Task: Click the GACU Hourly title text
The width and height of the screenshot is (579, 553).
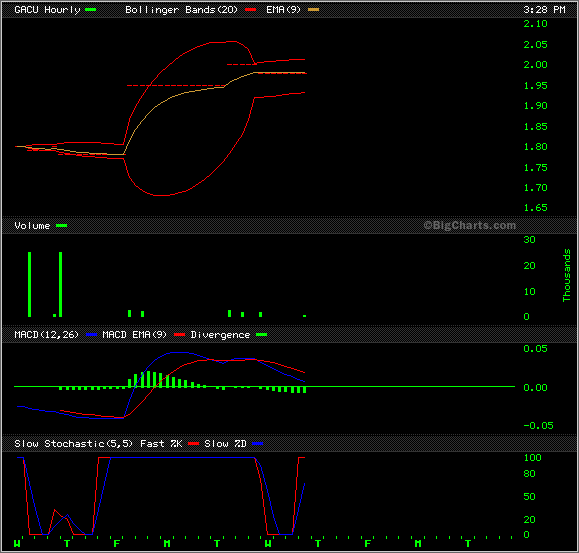Action: click(47, 10)
